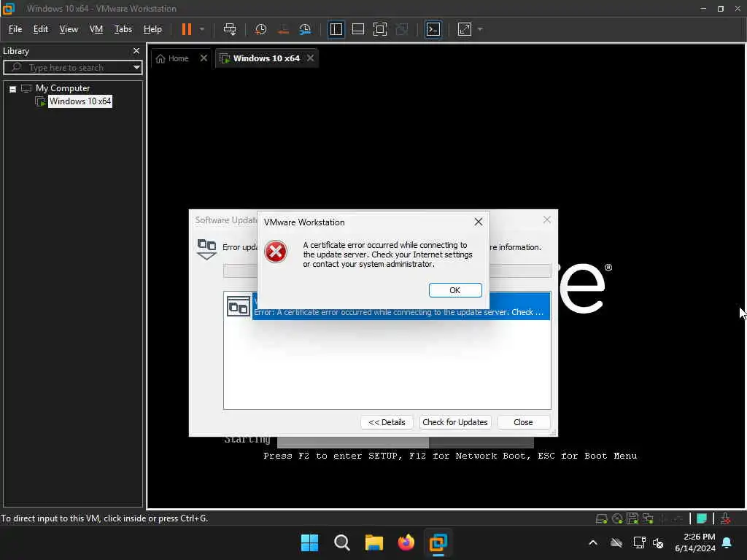Image resolution: width=747 pixels, height=560 pixels.
Task: Close the VMware Workstation error dialog
Action: pos(479,222)
